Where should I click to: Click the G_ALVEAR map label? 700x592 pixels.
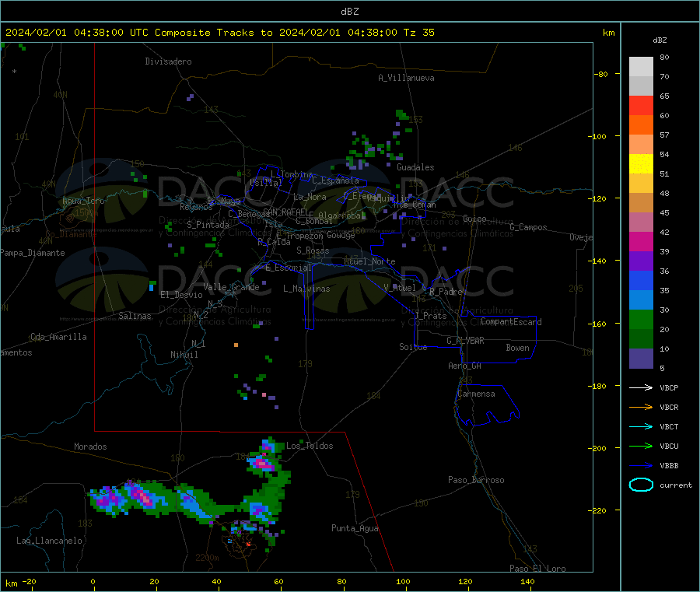pos(466,341)
